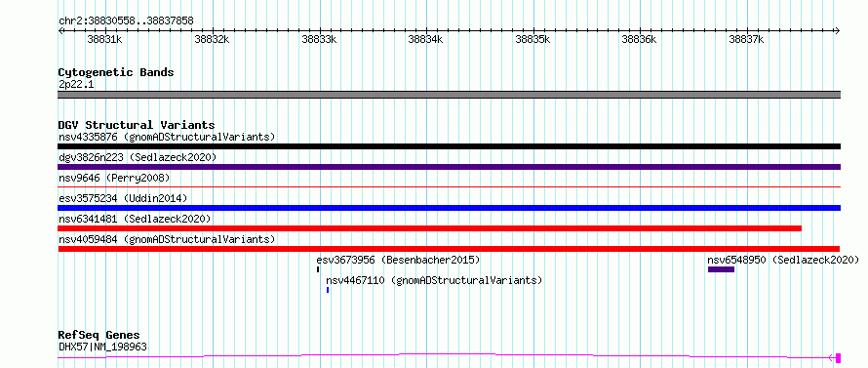
Task: Click the label esv3673956 (Besenbacher2015)
Action: [398, 260]
